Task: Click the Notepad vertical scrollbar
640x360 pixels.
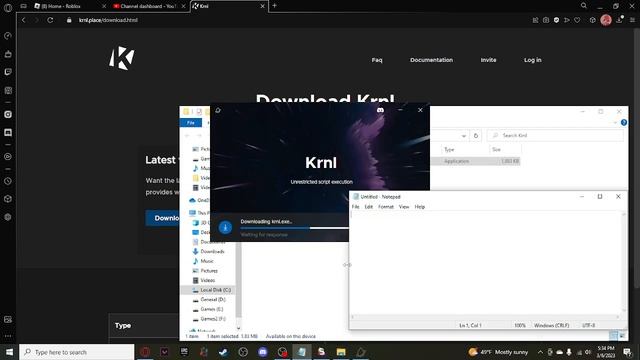Action: pyautogui.click(x=623, y=263)
